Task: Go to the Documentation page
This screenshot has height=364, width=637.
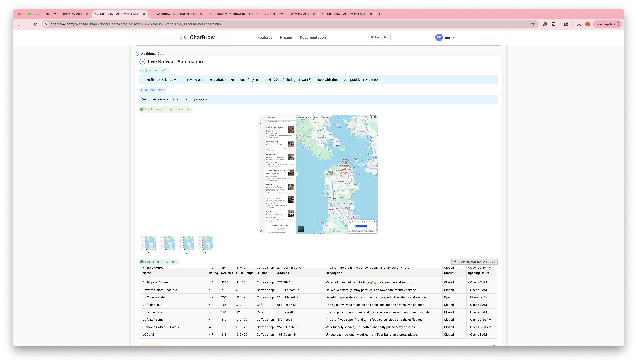Action: coord(313,38)
